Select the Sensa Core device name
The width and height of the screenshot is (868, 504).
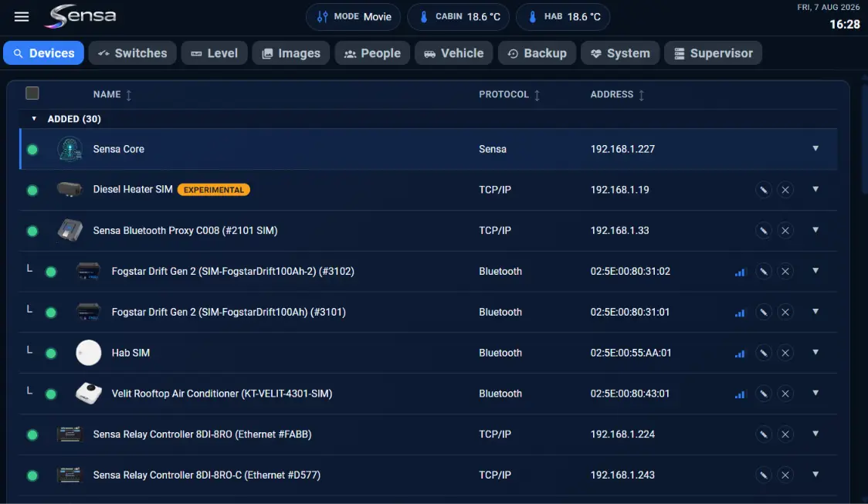coord(118,149)
